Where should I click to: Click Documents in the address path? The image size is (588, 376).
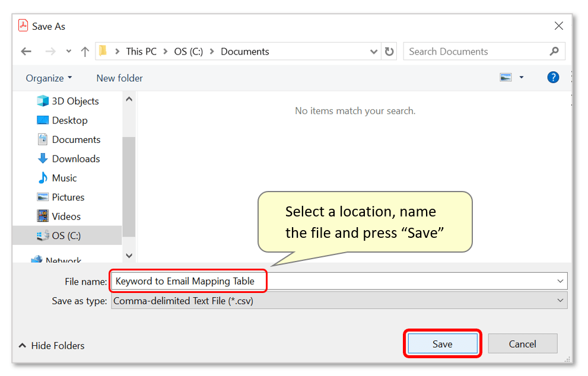[245, 52]
